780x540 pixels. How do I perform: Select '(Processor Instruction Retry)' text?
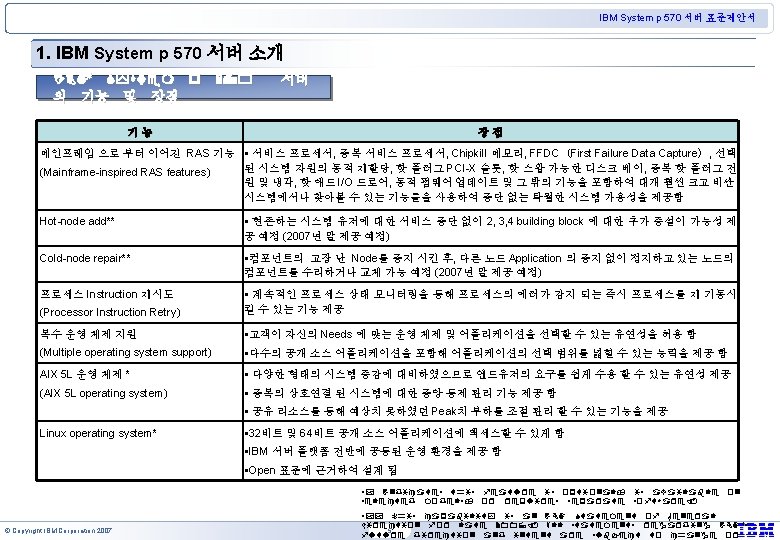coord(110,312)
